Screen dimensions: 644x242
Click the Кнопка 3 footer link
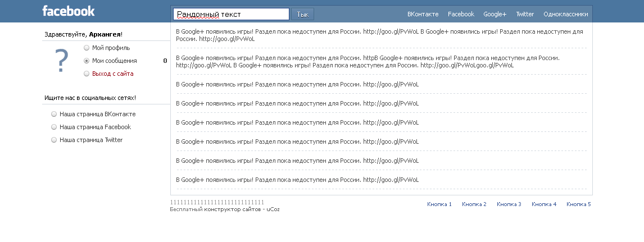pyautogui.click(x=509, y=204)
